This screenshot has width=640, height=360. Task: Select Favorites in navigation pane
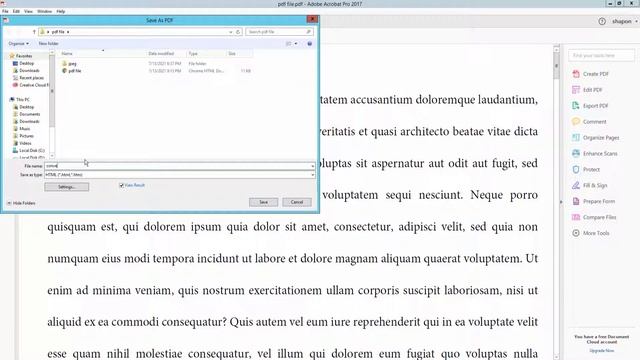point(21,56)
